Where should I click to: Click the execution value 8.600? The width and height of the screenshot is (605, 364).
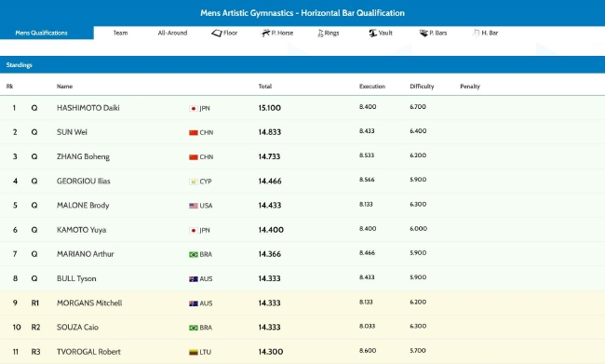pos(368,350)
